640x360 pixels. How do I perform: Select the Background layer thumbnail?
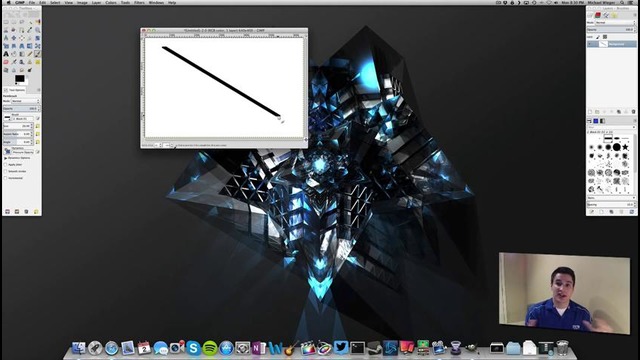[603, 44]
